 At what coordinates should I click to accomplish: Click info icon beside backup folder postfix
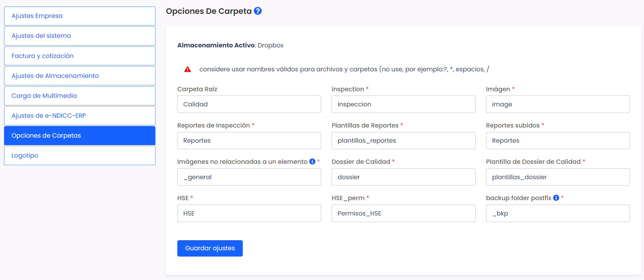[x=556, y=198]
